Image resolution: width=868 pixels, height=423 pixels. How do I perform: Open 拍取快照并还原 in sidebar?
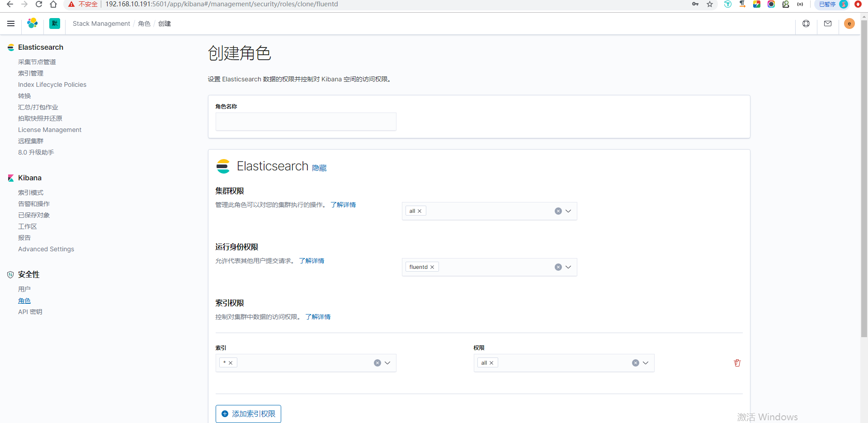point(40,118)
